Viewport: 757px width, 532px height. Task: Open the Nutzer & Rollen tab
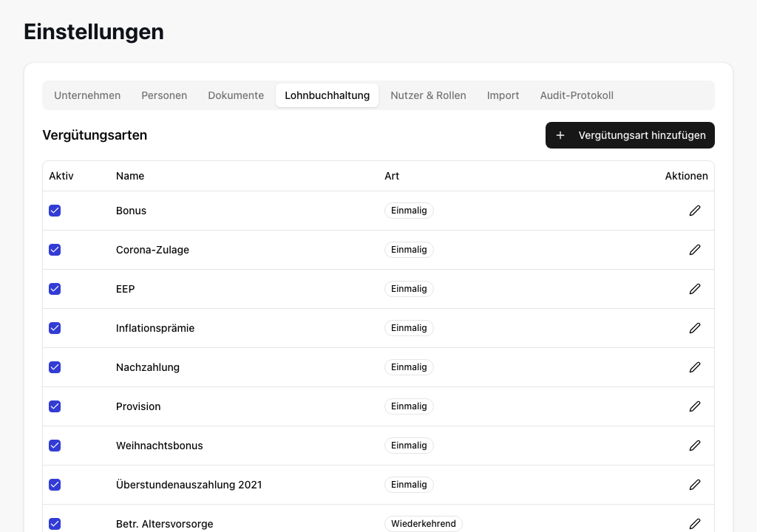428,95
